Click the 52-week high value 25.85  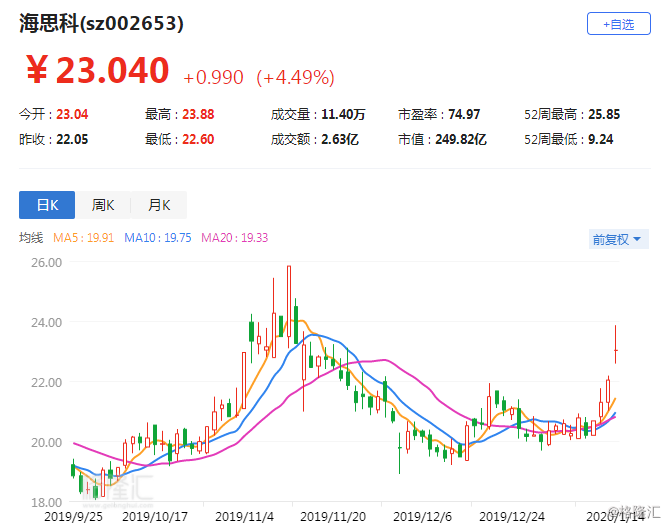tap(604, 114)
